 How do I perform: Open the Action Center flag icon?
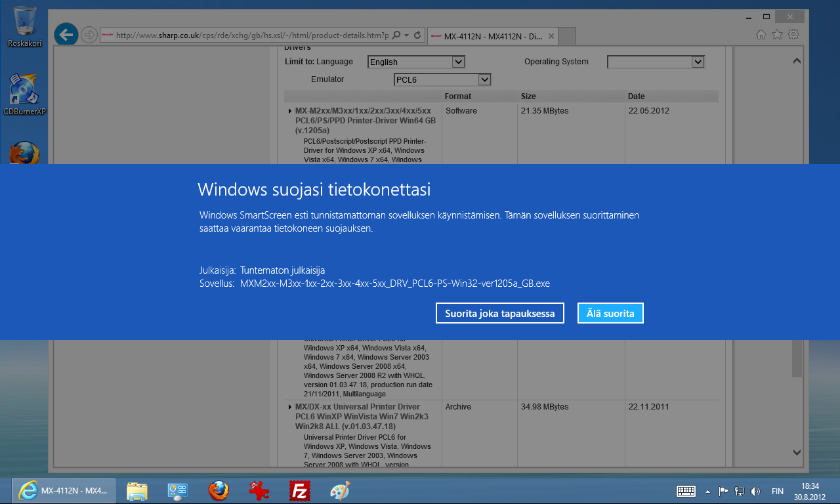click(x=723, y=491)
